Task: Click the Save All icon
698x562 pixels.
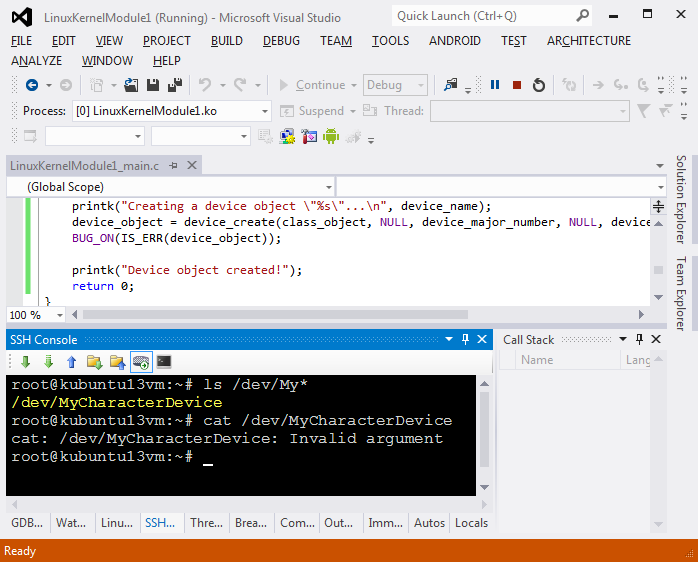Action: coord(174,85)
